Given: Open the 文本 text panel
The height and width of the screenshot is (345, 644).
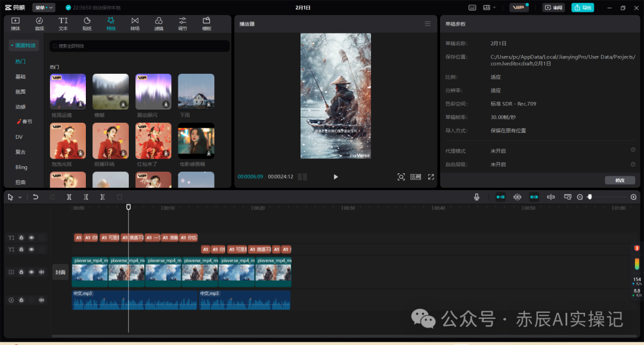Looking at the screenshot, I should (x=63, y=24).
